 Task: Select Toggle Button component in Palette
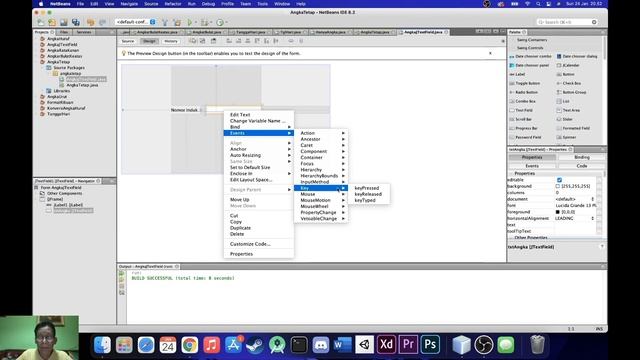pyautogui.click(x=525, y=83)
